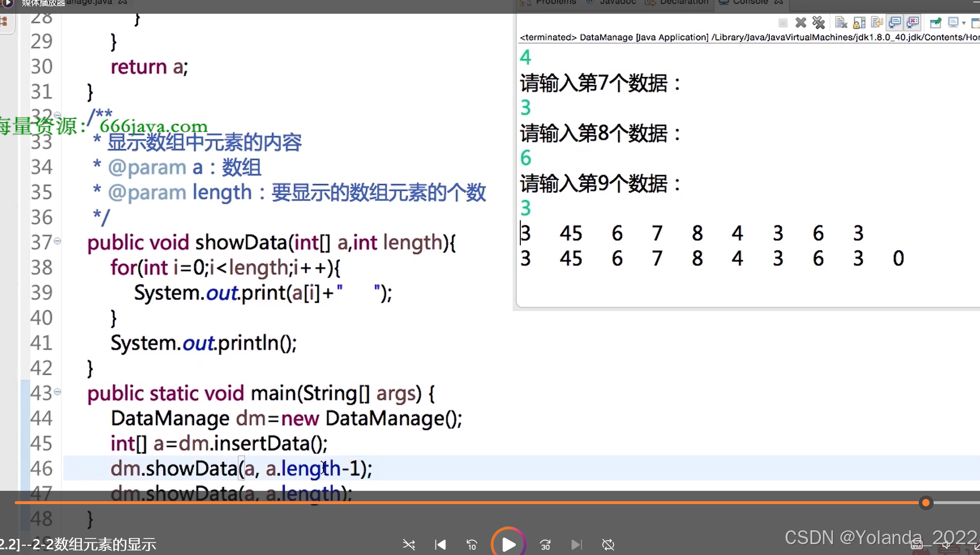The image size is (980, 555).
Task: Collapse the showData method at line 37
Action: coord(57,241)
